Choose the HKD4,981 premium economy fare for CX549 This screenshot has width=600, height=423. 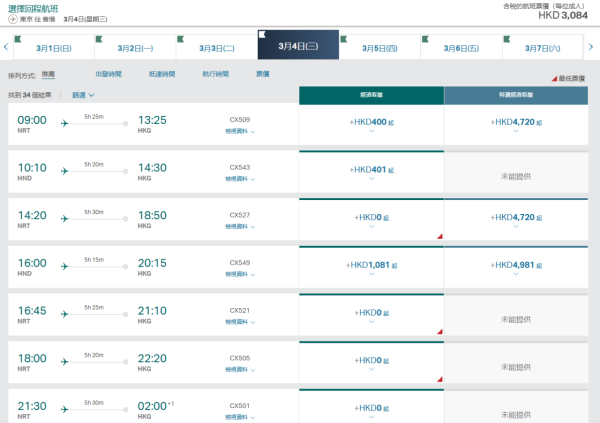pyautogui.click(x=516, y=268)
